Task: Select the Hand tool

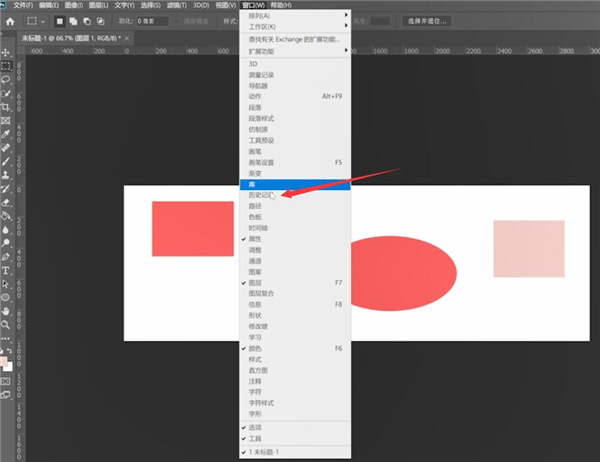Action: [6, 311]
